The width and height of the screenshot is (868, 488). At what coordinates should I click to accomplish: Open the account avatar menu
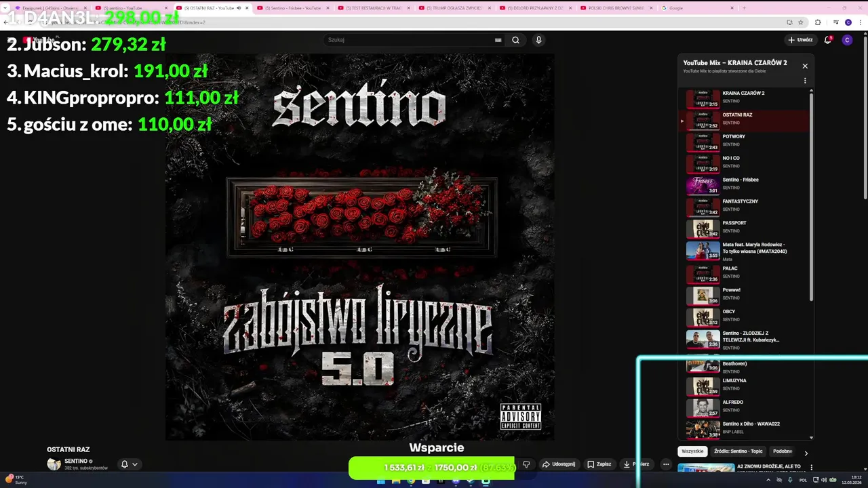click(847, 40)
